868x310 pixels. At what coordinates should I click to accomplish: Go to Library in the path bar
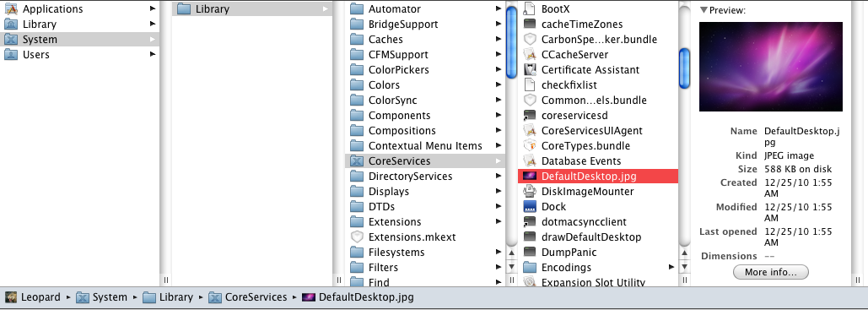coord(168,297)
